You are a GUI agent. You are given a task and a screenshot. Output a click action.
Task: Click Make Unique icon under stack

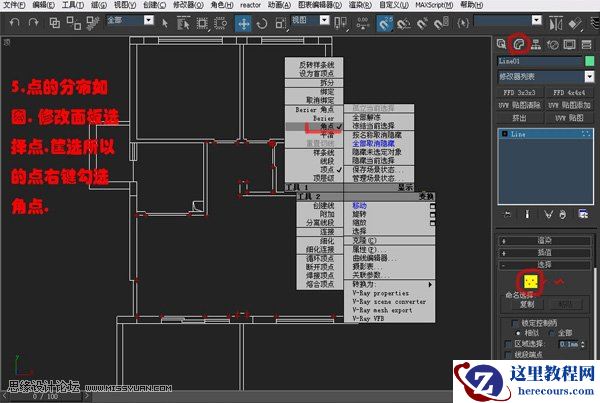pos(548,214)
